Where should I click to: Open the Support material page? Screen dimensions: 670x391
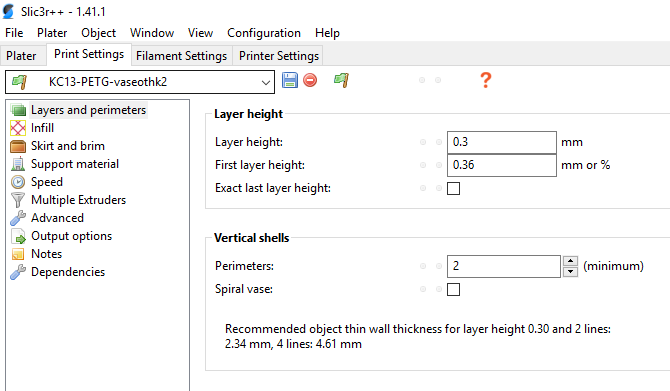[75, 164]
